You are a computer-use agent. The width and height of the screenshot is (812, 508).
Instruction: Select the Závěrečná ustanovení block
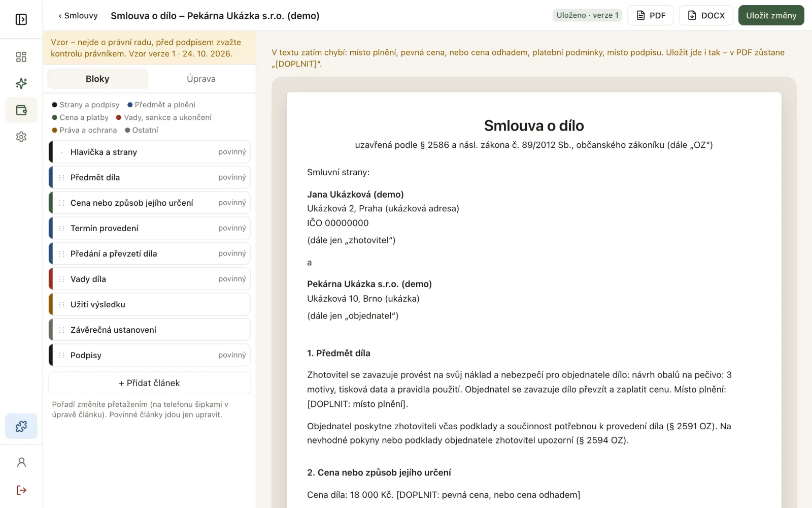pyautogui.click(x=149, y=330)
